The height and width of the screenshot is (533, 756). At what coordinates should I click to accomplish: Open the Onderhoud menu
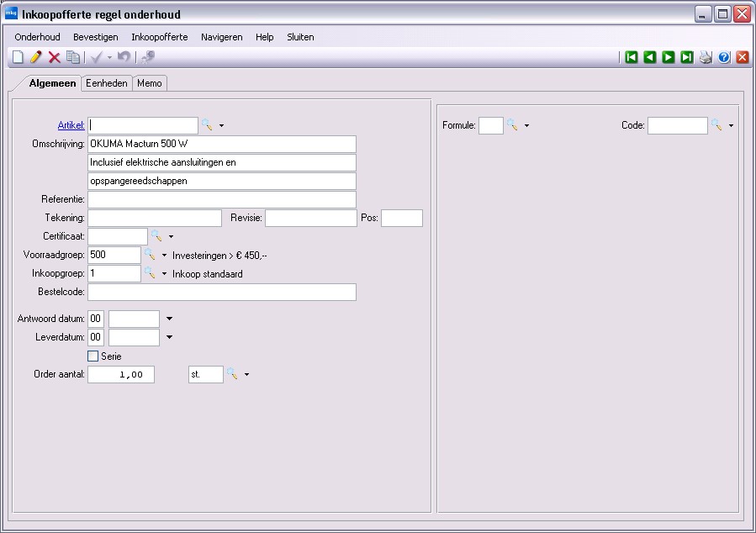click(37, 37)
